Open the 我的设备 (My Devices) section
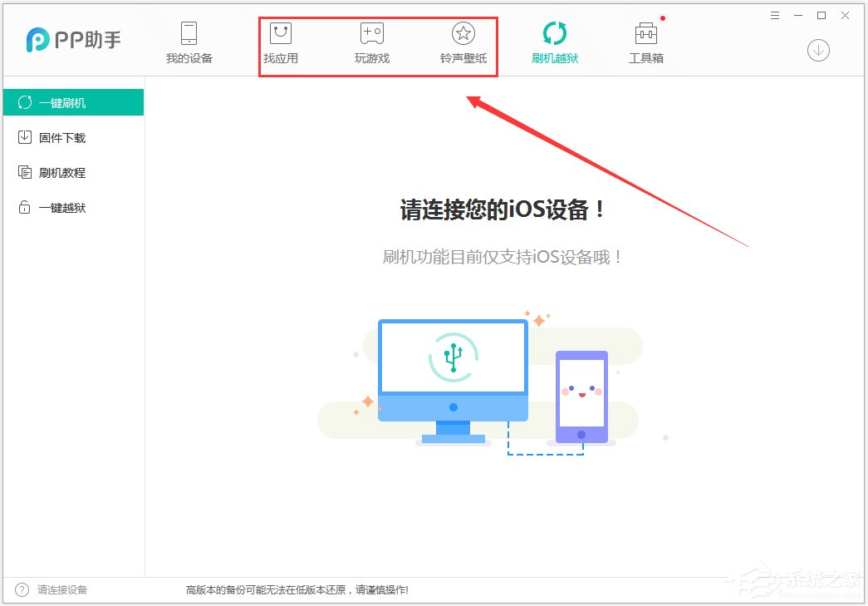The width and height of the screenshot is (868, 606). (x=189, y=40)
